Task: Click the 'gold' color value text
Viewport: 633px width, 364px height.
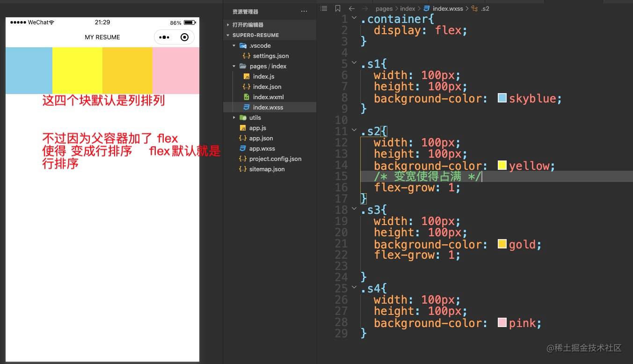Action: coord(522,244)
